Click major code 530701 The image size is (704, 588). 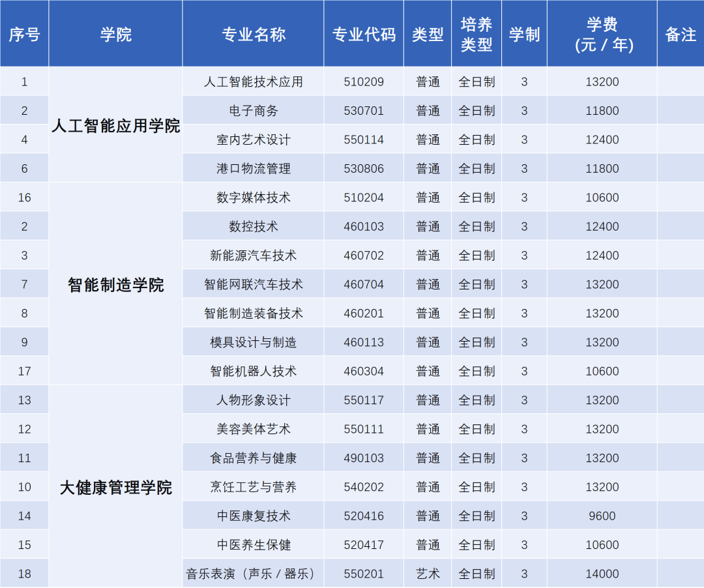(364, 110)
